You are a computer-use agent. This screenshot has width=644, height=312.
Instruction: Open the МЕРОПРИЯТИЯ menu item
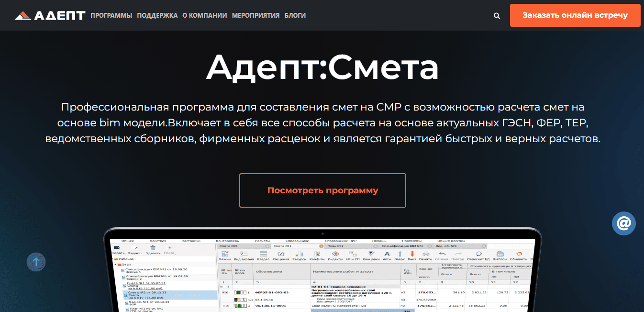pyautogui.click(x=255, y=15)
